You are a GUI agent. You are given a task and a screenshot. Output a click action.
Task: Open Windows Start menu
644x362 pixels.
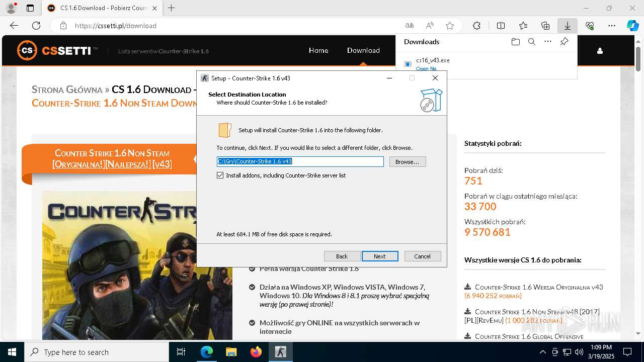pyautogui.click(x=12, y=352)
